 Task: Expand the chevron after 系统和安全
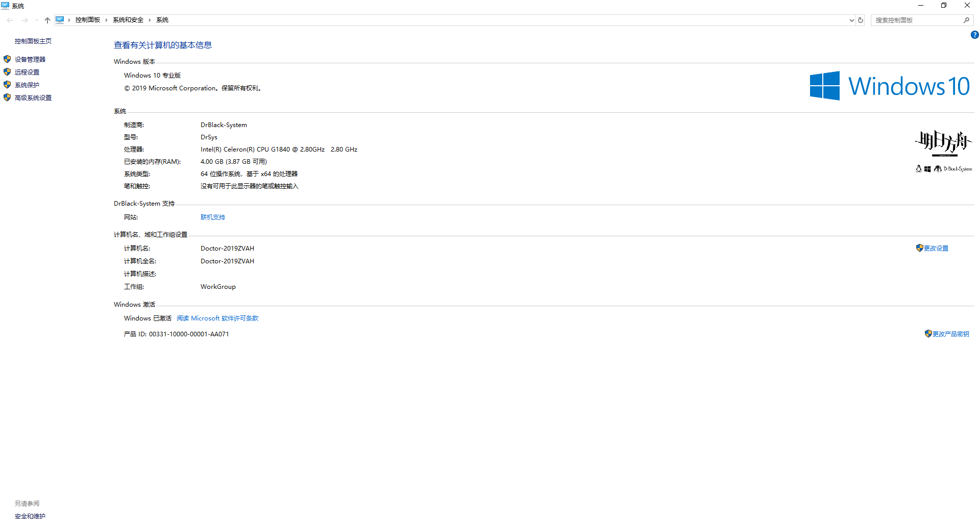pyautogui.click(x=150, y=20)
